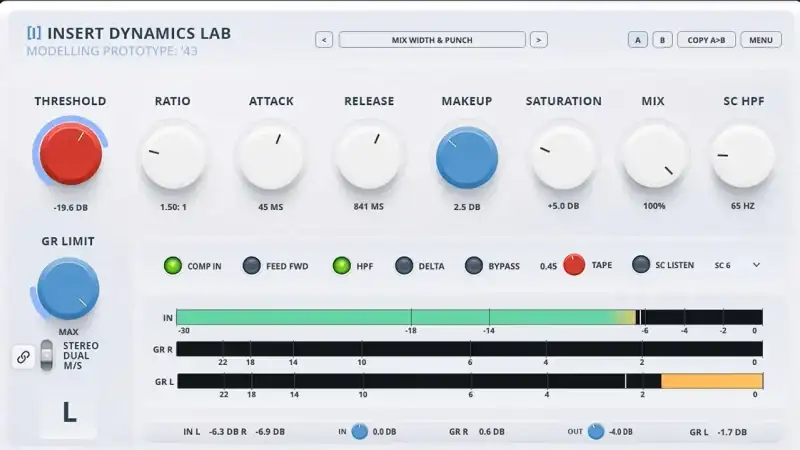Click the R -6.9 DB readout
This screenshot has width=800, height=450.
click(x=263, y=432)
